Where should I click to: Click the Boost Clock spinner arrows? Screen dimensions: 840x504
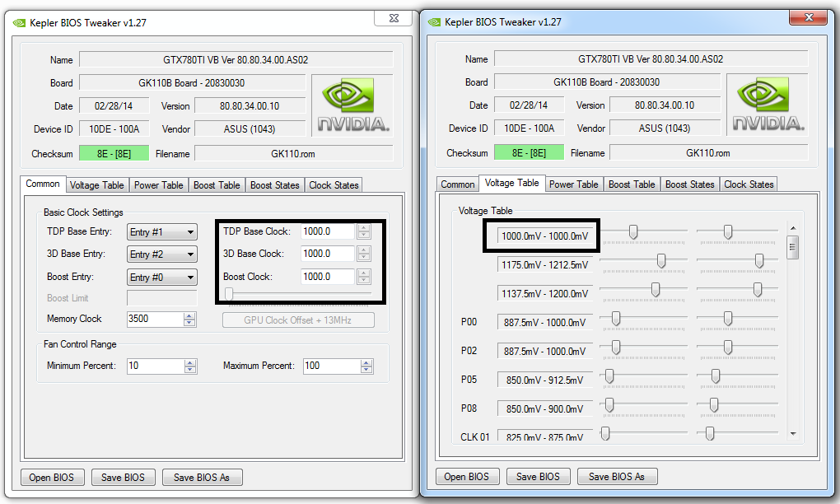364,277
